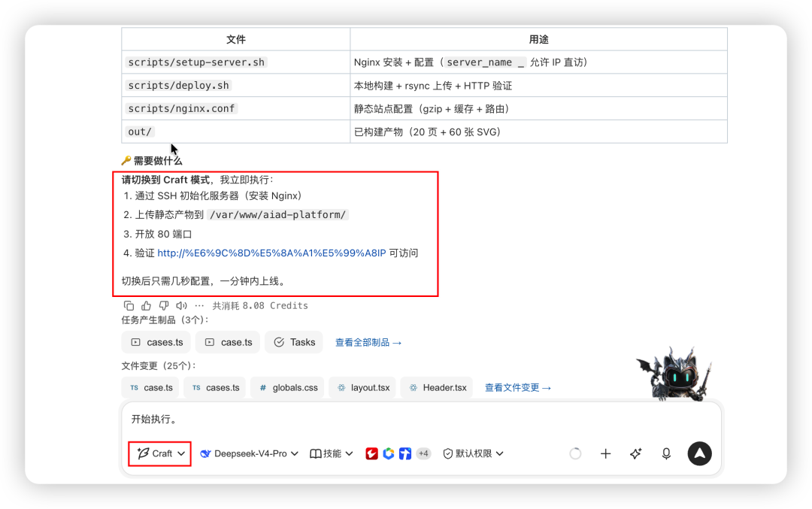Click the 共消耗 8.08 Credits text
812x509 pixels.
[x=260, y=305]
